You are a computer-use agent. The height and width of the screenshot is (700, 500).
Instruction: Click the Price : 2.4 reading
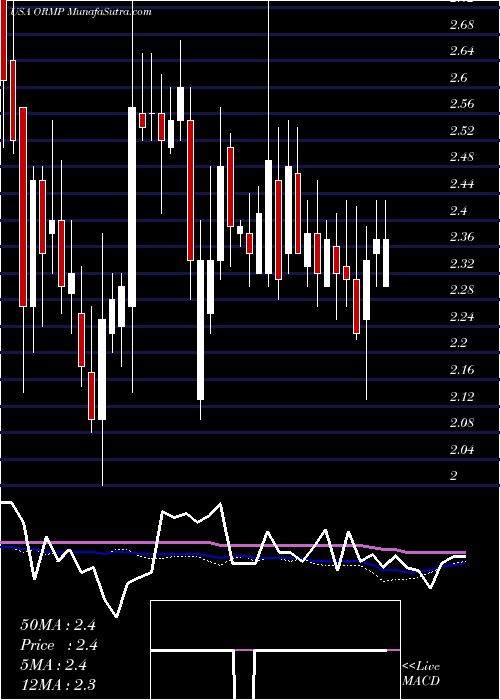[x=59, y=645]
